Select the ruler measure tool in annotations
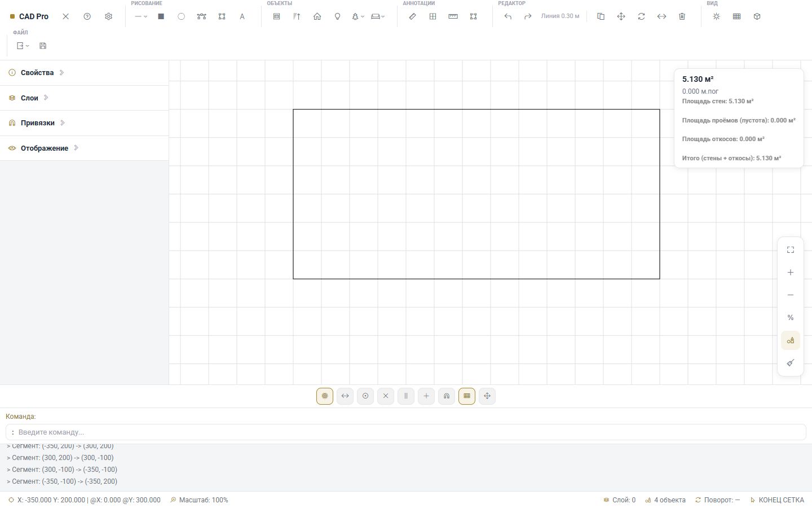Image resolution: width=812 pixels, height=508 pixels. pyautogui.click(x=453, y=16)
